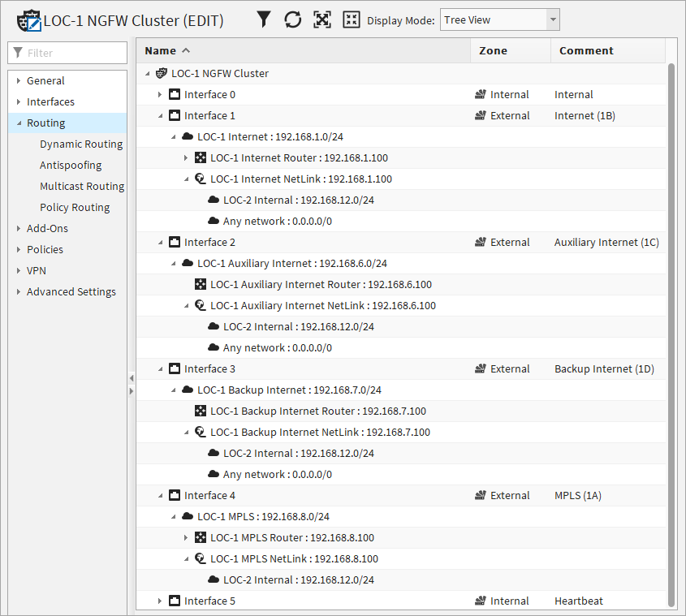
Task: Click the left-arrow panel splitter handle
Action: coord(132,378)
